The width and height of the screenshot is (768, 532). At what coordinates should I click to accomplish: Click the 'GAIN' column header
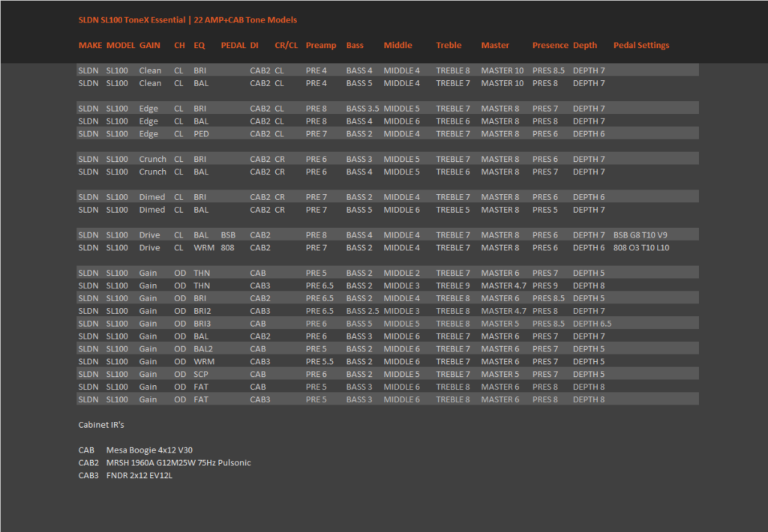150,45
